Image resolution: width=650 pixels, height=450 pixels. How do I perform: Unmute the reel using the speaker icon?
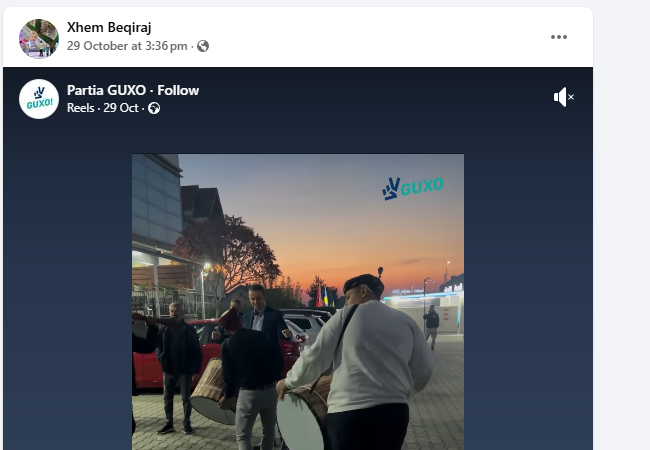click(x=563, y=97)
